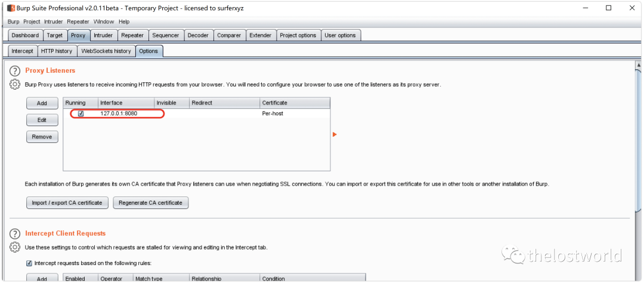Open Proxy Listeners settings gear icon

click(x=15, y=84)
